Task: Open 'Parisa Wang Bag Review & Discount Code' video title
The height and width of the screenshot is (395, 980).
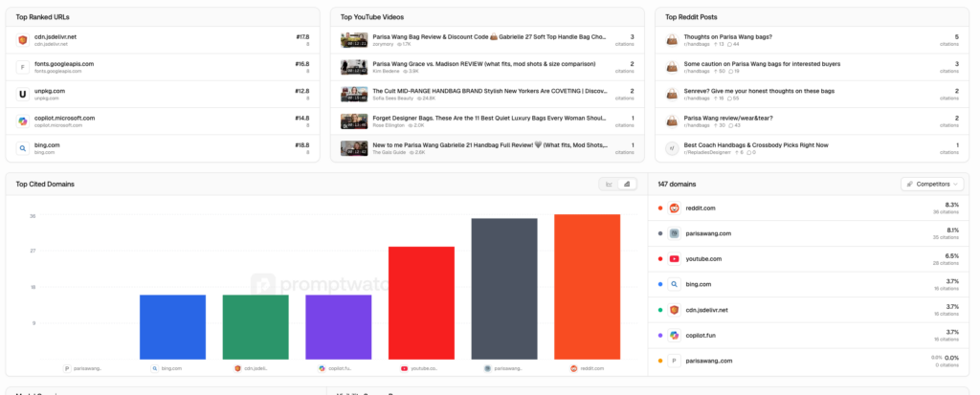Action: 489,37
